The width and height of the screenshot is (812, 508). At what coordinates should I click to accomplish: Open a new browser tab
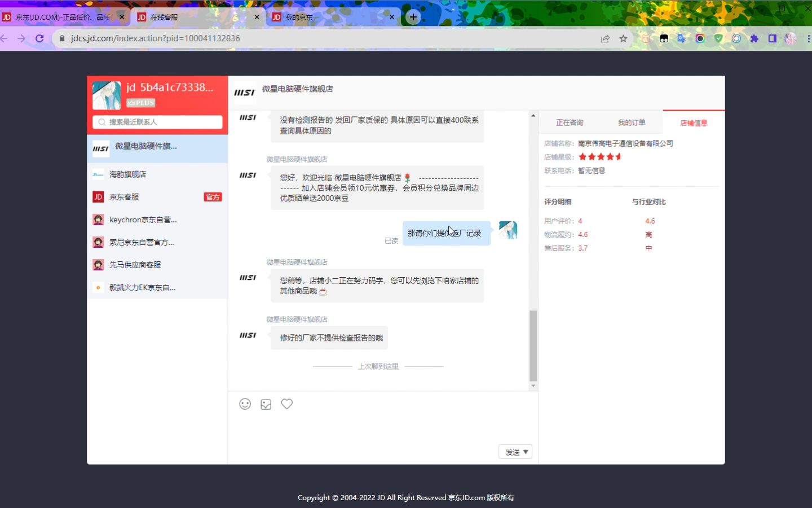(x=413, y=17)
